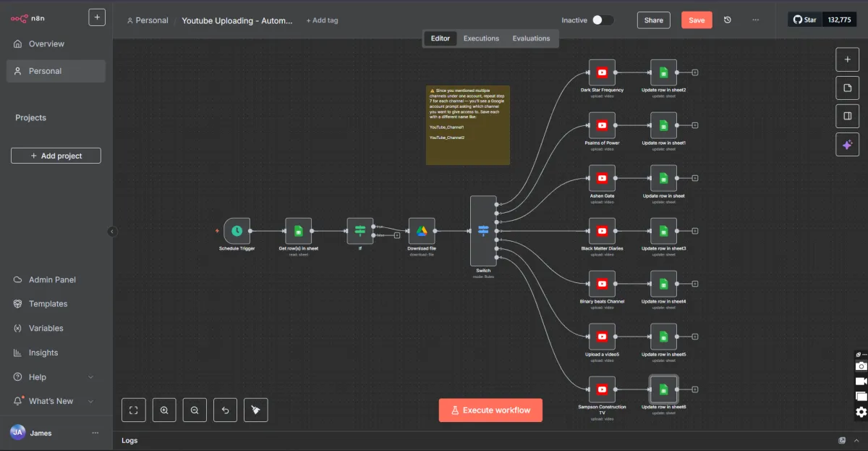
Task: Open the Evaluations tab
Action: (531, 38)
